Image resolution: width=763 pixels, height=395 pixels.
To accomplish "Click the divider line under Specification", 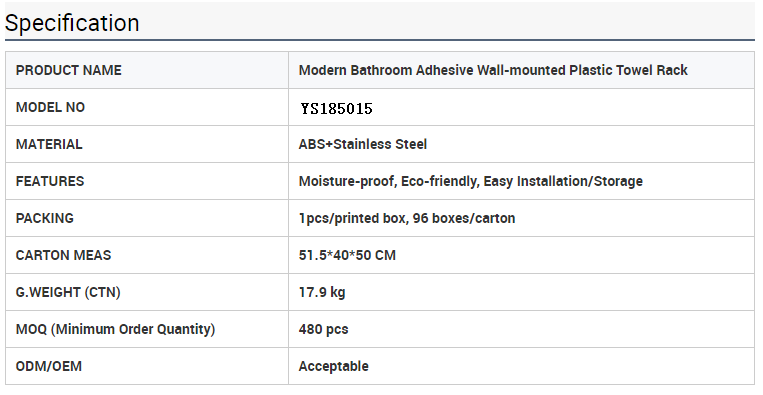I will coord(380,39).
